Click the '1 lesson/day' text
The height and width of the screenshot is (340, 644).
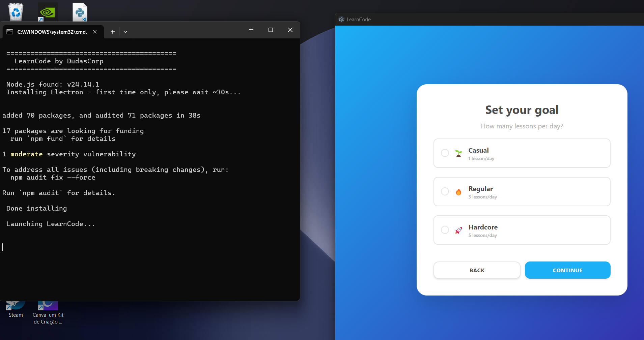[481, 159]
